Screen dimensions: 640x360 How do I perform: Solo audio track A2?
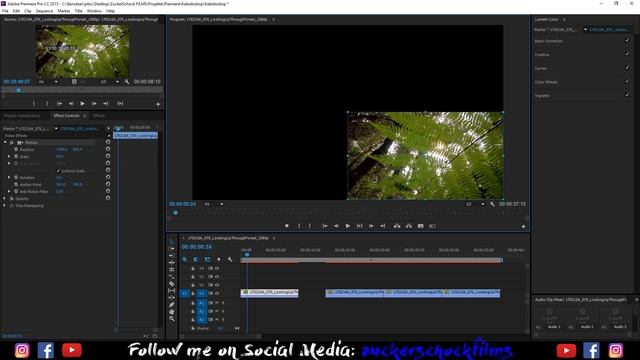223,311
